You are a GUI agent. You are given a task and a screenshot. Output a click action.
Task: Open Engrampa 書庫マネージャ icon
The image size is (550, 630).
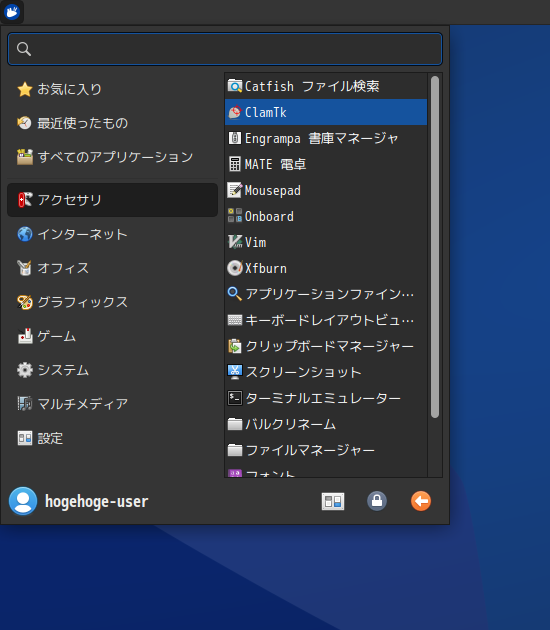click(x=235, y=138)
